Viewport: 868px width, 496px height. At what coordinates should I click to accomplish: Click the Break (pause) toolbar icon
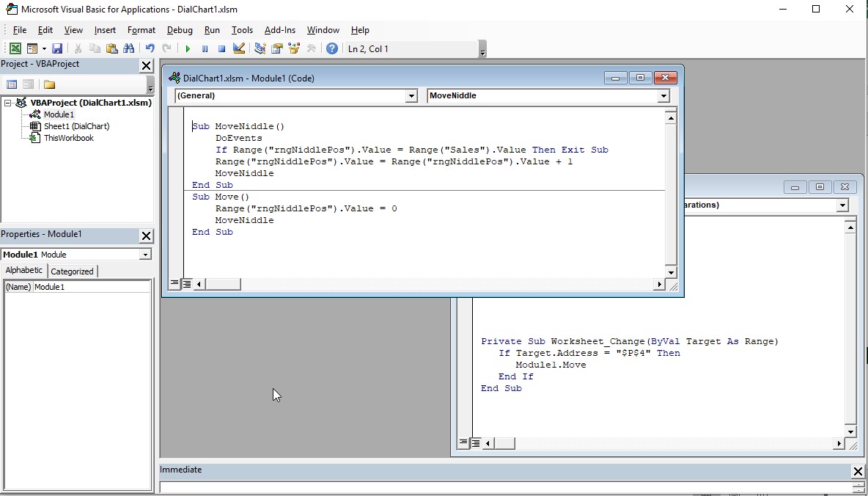(205, 48)
